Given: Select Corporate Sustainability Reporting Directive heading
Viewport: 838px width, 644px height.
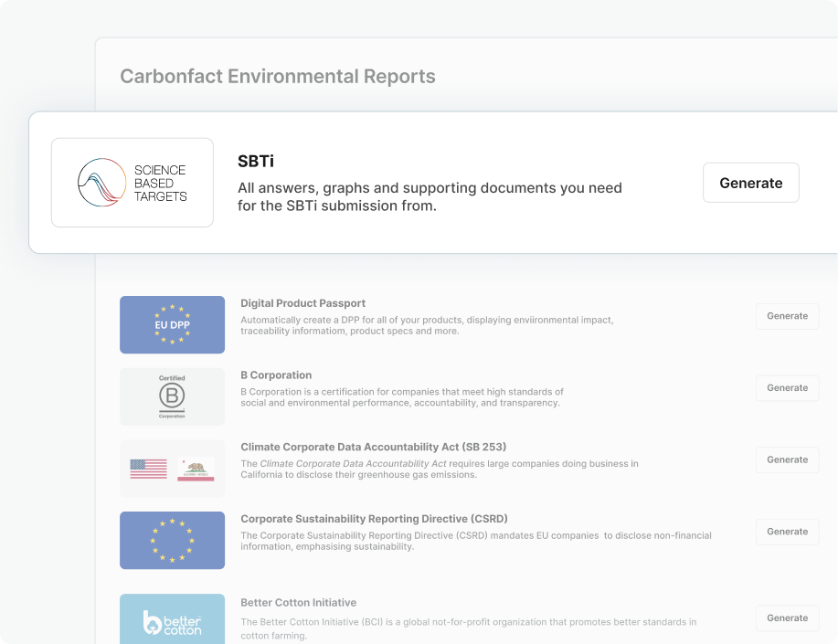Looking at the screenshot, I should [374, 519].
